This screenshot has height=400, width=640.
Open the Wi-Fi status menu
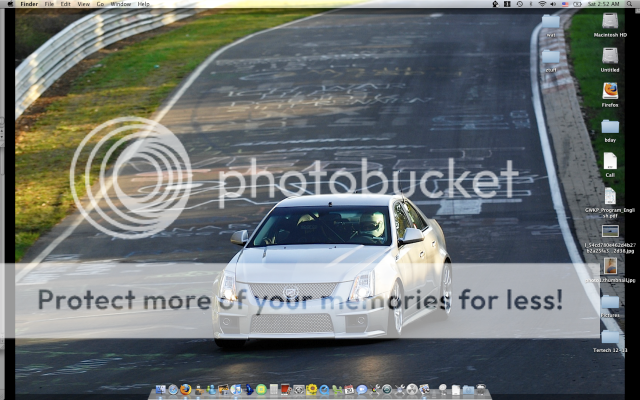pos(542,4)
